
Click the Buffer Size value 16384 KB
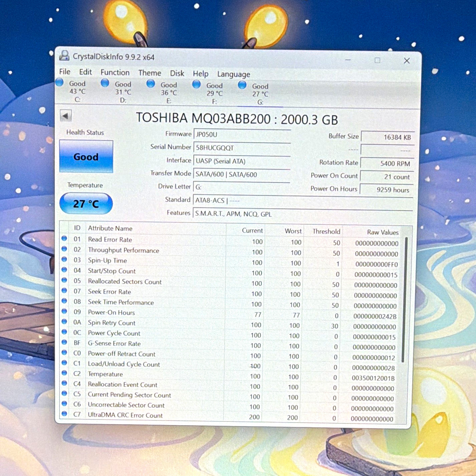tap(388, 137)
